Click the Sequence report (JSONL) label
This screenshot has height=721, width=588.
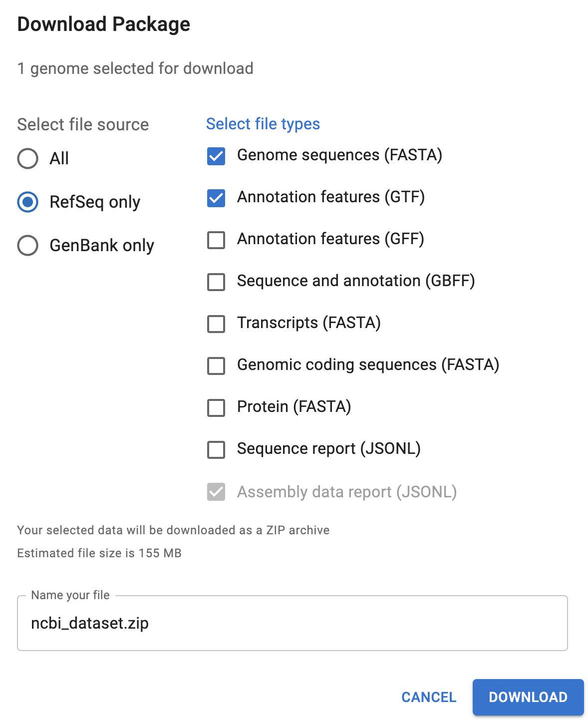[x=328, y=449]
